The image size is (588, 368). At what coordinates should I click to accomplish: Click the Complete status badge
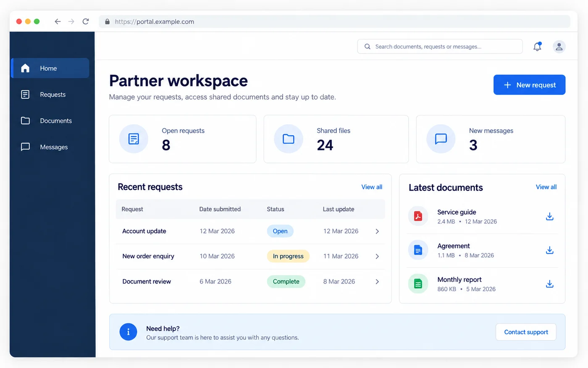[x=286, y=281]
